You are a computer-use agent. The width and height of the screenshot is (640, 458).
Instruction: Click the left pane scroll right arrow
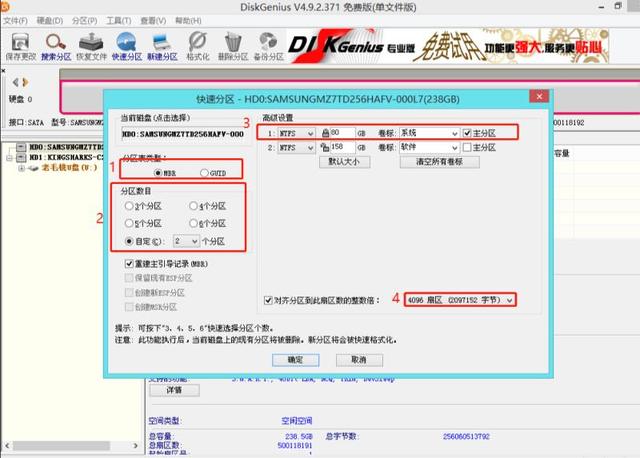[x=136, y=445]
